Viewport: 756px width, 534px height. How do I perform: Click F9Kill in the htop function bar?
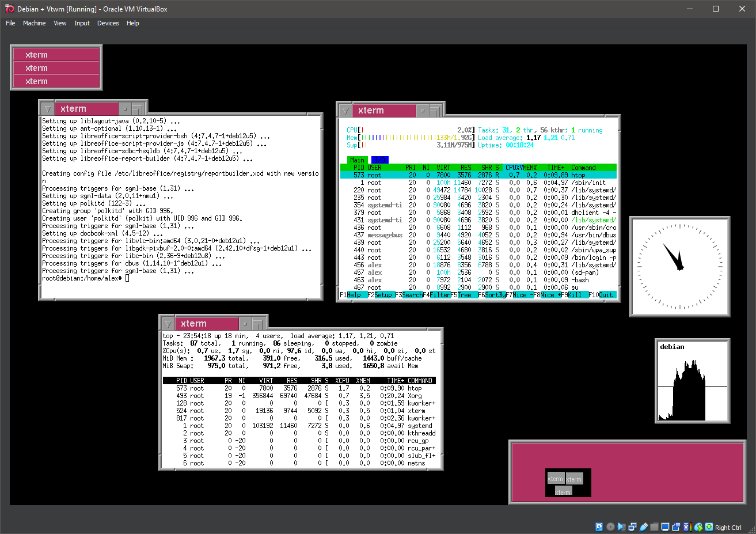pos(573,294)
